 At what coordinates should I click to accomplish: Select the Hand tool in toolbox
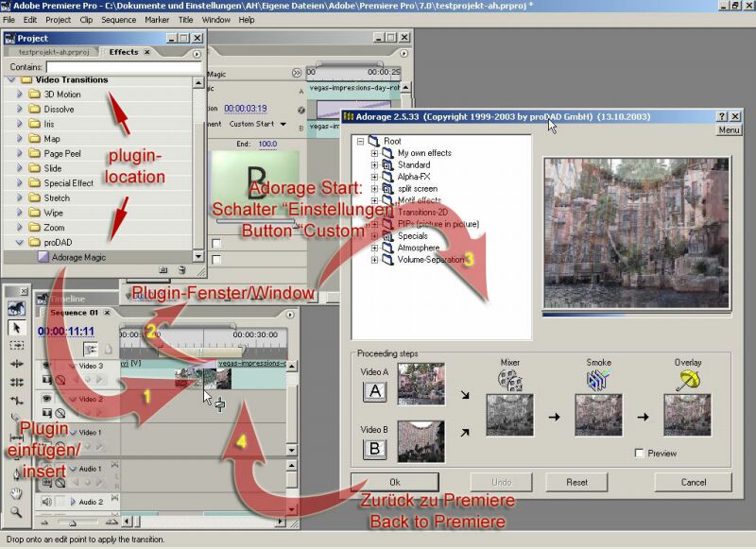(16, 493)
